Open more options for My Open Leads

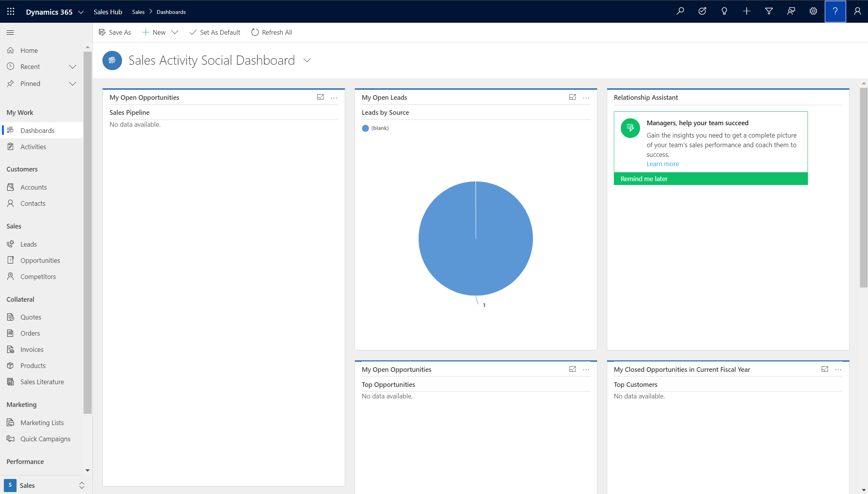pyautogui.click(x=586, y=98)
